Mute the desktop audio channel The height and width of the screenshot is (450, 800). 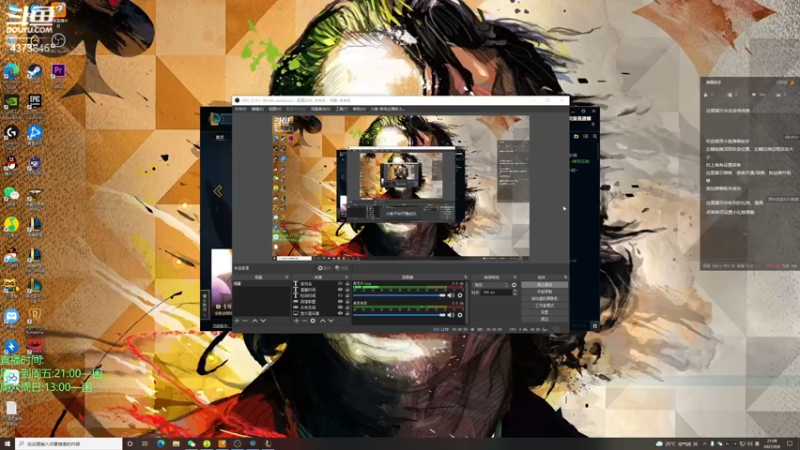tap(451, 315)
